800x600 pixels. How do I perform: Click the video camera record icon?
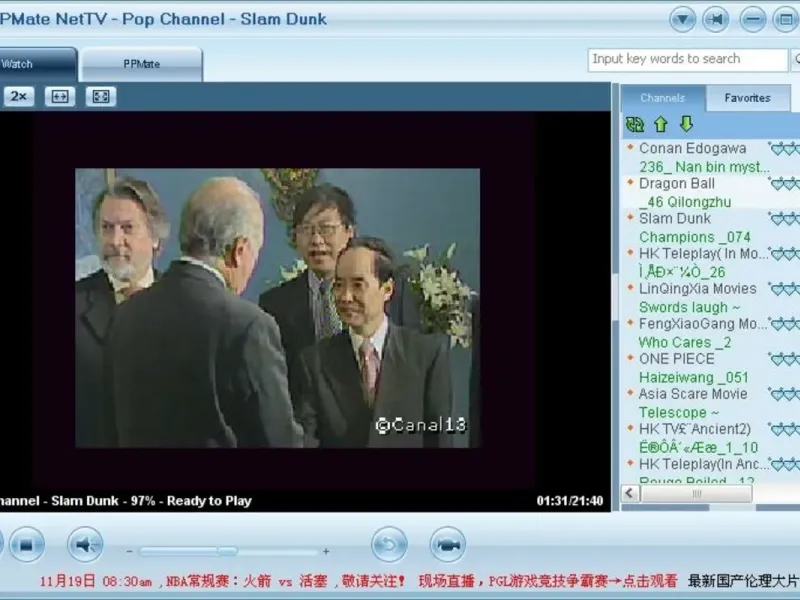tap(448, 545)
